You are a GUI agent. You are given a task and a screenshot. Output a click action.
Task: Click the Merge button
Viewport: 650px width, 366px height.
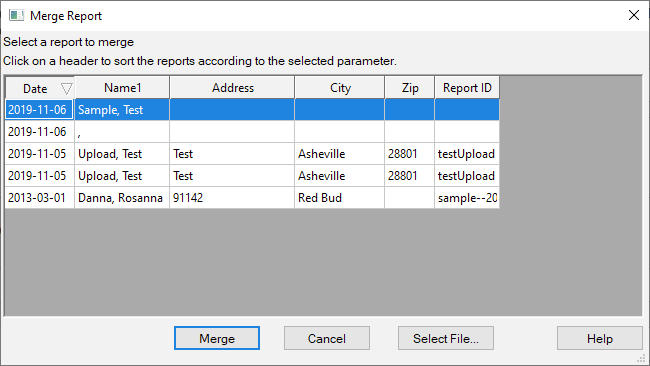[x=217, y=338]
